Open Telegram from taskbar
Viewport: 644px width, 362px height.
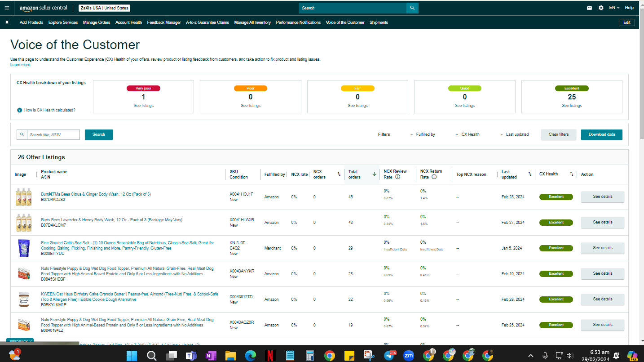click(389, 356)
